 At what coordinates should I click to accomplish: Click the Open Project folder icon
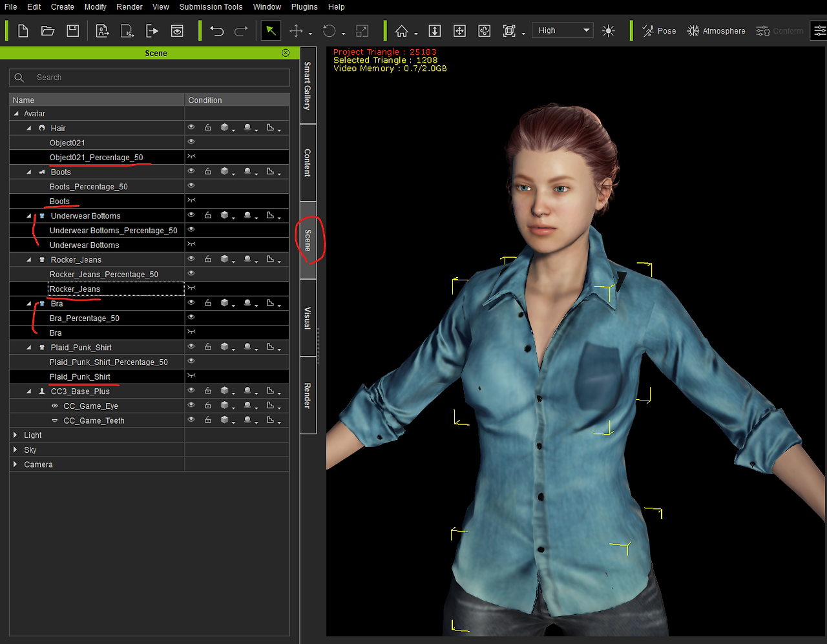point(48,31)
